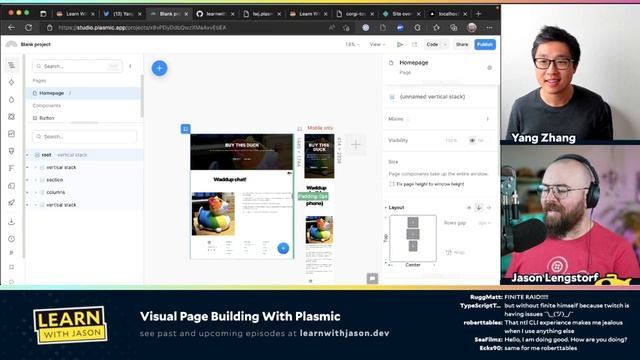Click the blue plus button inside desktop artboard
Image resolution: width=640 pixels, height=360 pixels.
point(283,248)
